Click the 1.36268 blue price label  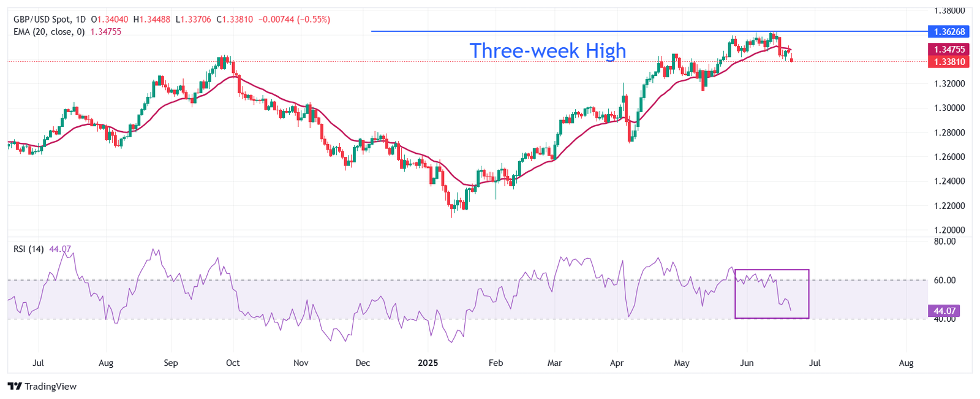[949, 31]
